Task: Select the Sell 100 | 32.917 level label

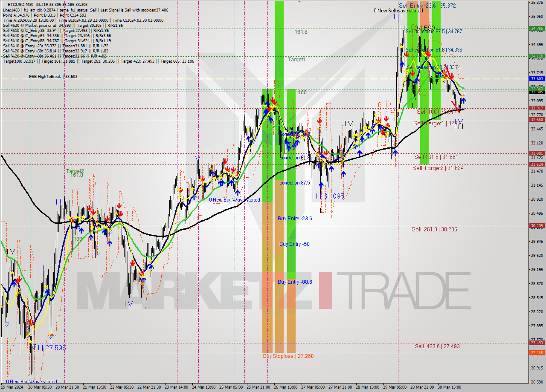Action: pyautogui.click(x=437, y=112)
